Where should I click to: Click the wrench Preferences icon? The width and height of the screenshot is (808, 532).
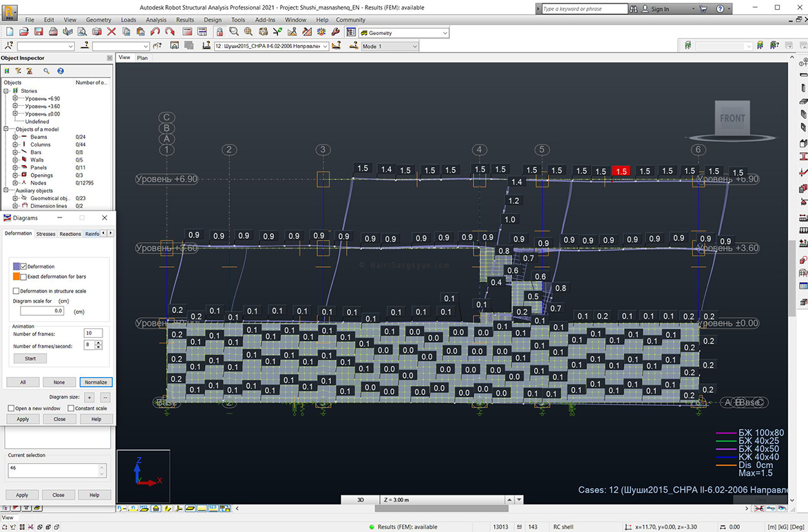(335, 32)
